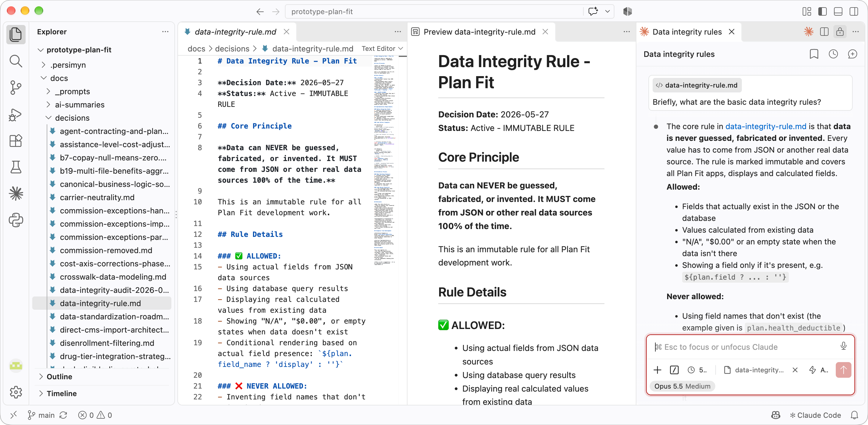
Task: Toggle the lightning auto mode in Claude input
Action: click(819, 370)
